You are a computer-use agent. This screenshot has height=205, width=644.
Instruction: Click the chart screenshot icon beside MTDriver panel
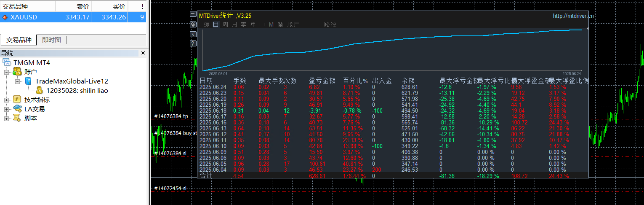193,24
